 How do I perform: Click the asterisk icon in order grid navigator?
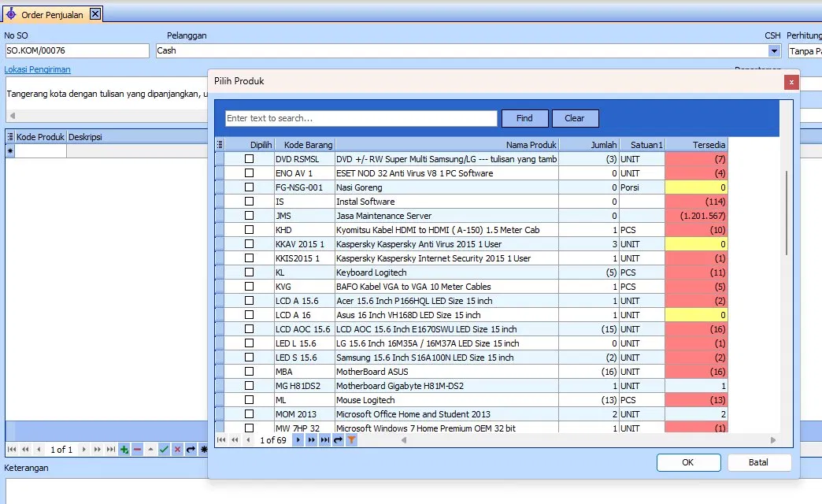pos(203,450)
